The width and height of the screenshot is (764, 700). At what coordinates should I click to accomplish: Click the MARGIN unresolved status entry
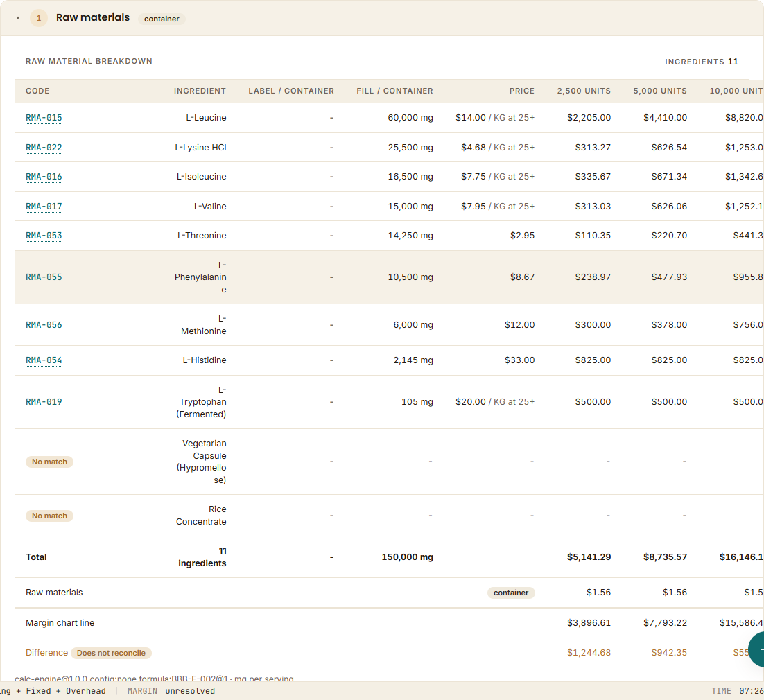(171, 691)
